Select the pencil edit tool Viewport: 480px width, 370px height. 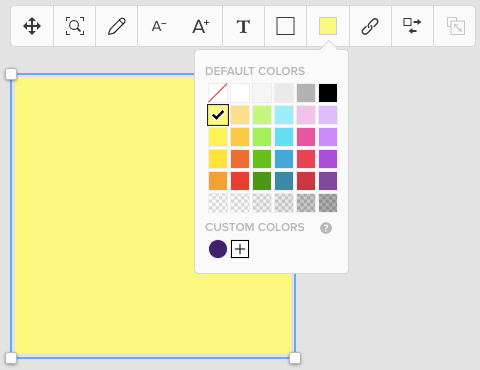click(x=117, y=26)
